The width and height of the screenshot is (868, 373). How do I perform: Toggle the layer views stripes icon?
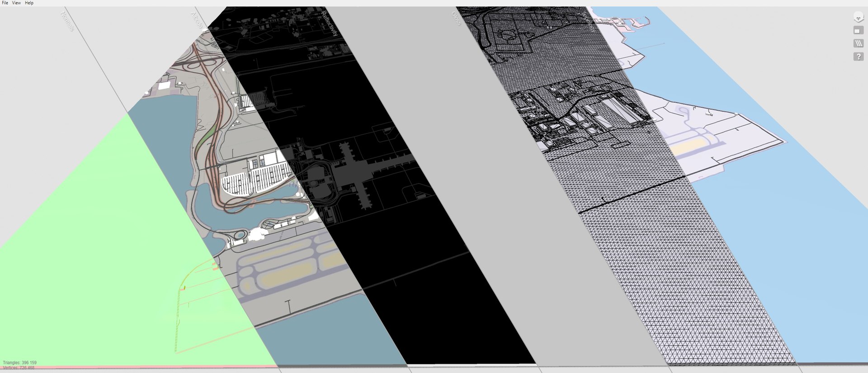(858, 43)
